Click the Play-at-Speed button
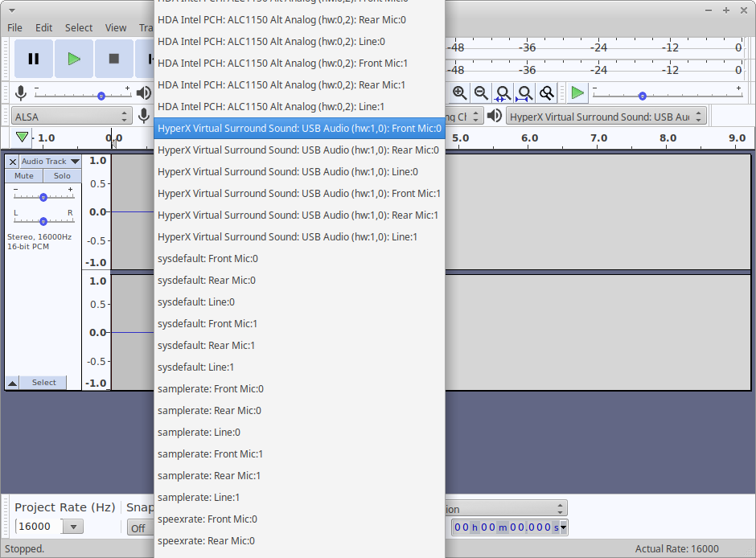The image size is (756, 558). click(577, 92)
